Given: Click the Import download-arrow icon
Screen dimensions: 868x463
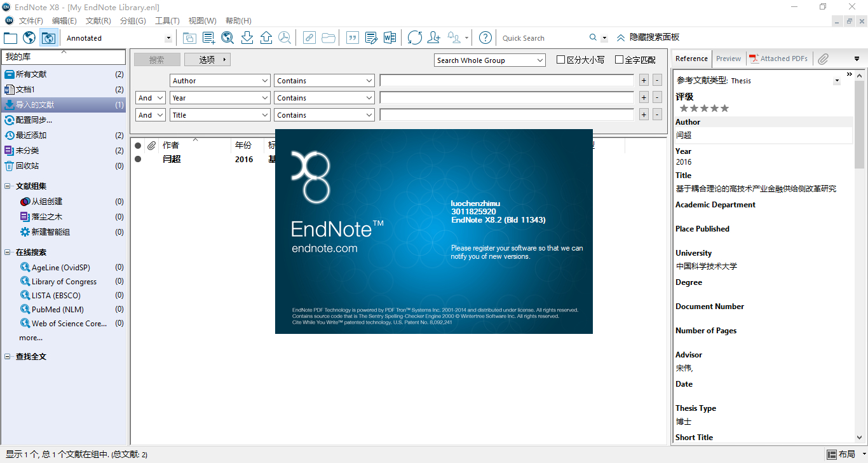Looking at the screenshot, I should click(x=247, y=38).
